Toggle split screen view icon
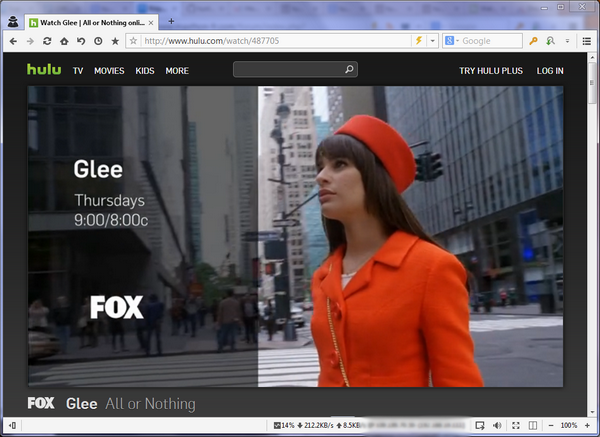Screen dimensions: 600x437 point(533,425)
